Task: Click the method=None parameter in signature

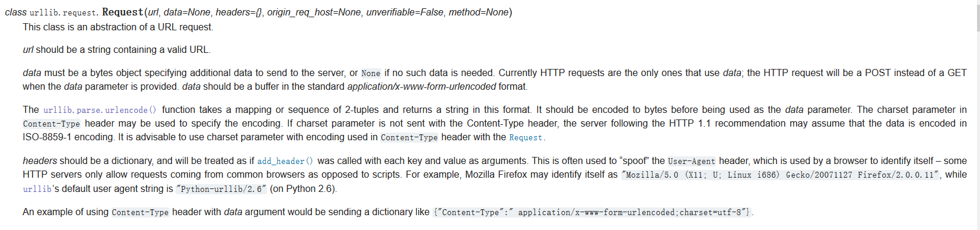Action: coord(479,12)
